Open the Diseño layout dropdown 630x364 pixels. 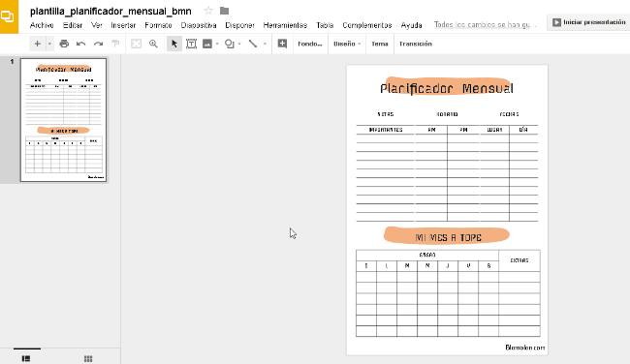[x=347, y=44]
